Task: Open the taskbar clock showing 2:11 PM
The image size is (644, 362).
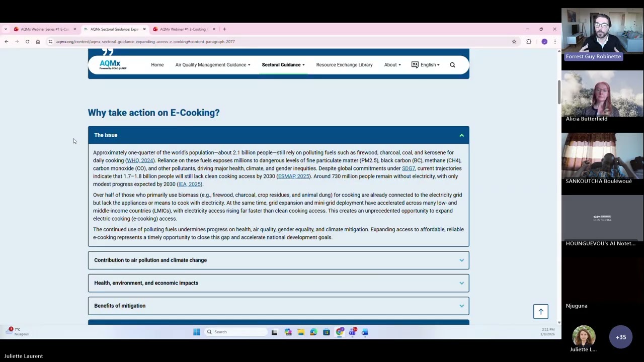Action: 548,332
